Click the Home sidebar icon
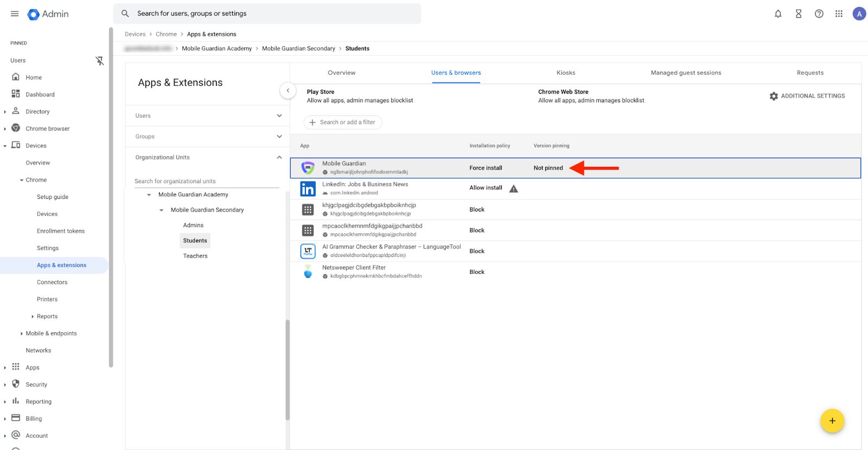 click(x=16, y=77)
